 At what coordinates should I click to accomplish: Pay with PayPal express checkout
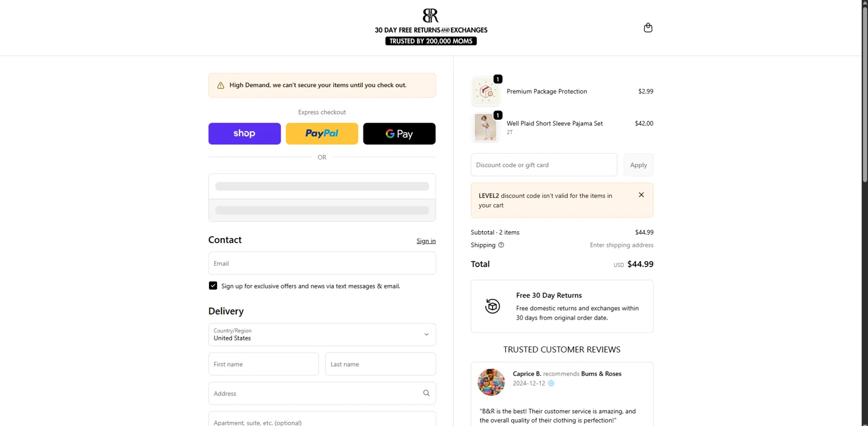322,134
